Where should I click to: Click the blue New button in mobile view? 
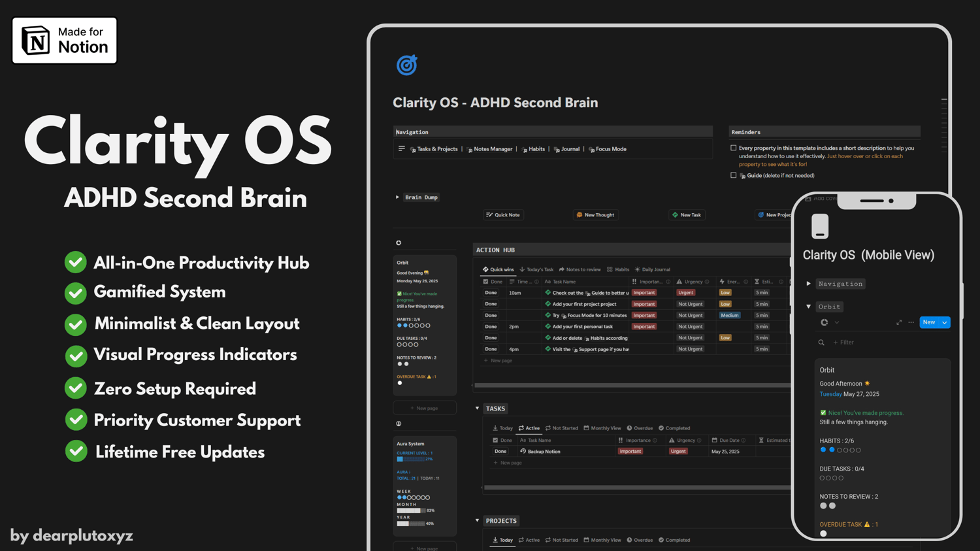[929, 322]
